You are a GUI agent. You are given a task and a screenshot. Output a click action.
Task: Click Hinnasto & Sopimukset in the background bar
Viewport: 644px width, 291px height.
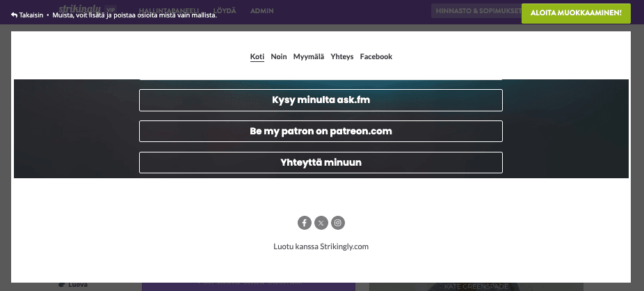[x=476, y=10]
